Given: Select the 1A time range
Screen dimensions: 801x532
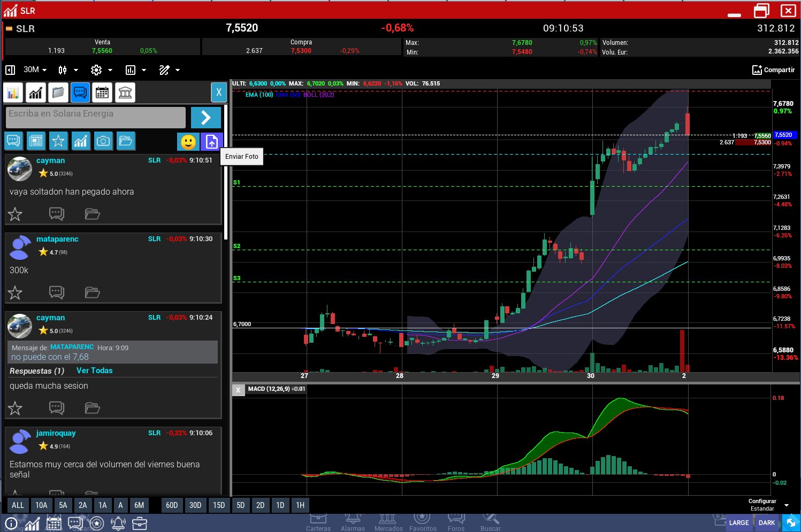Looking at the screenshot, I should pyautogui.click(x=103, y=505).
